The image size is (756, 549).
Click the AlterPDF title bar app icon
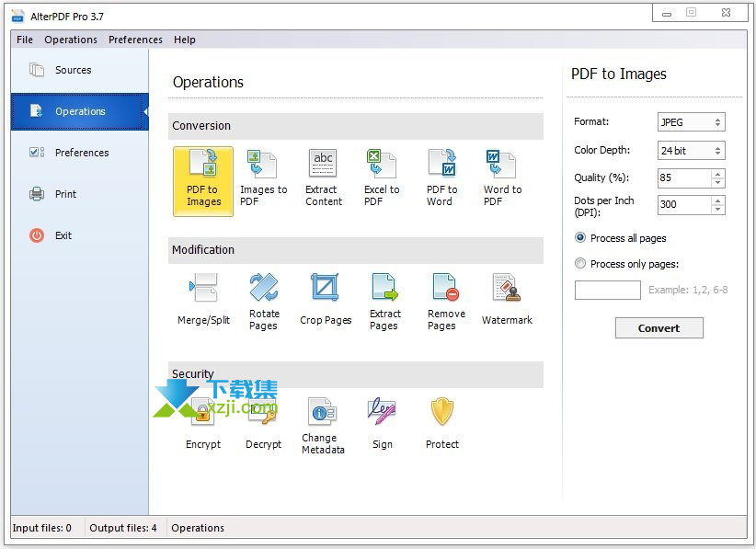tap(17, 16)
